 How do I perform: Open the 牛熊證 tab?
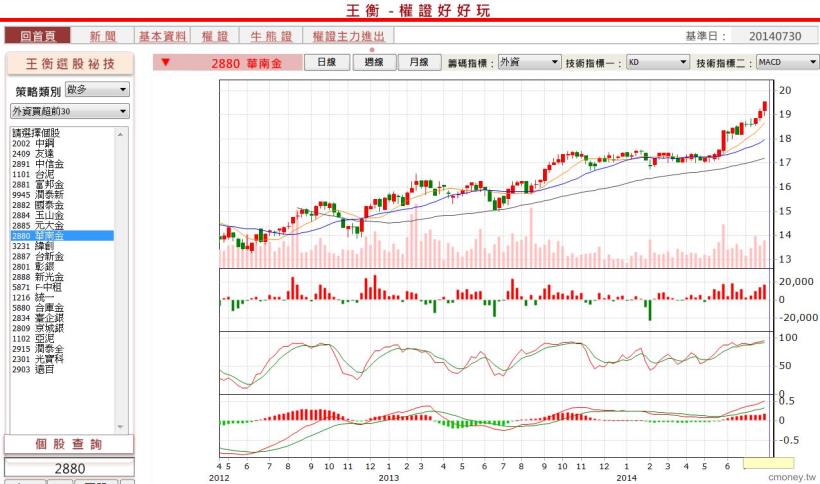coord(271,36)
